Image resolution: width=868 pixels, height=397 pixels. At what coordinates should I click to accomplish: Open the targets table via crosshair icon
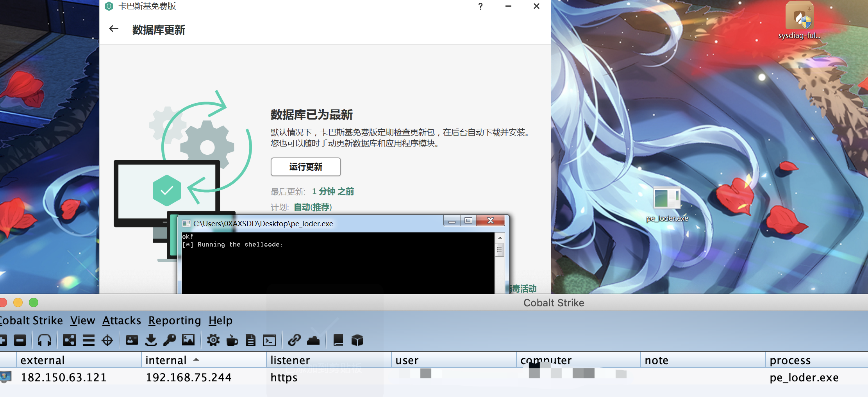tap(108, 340)
